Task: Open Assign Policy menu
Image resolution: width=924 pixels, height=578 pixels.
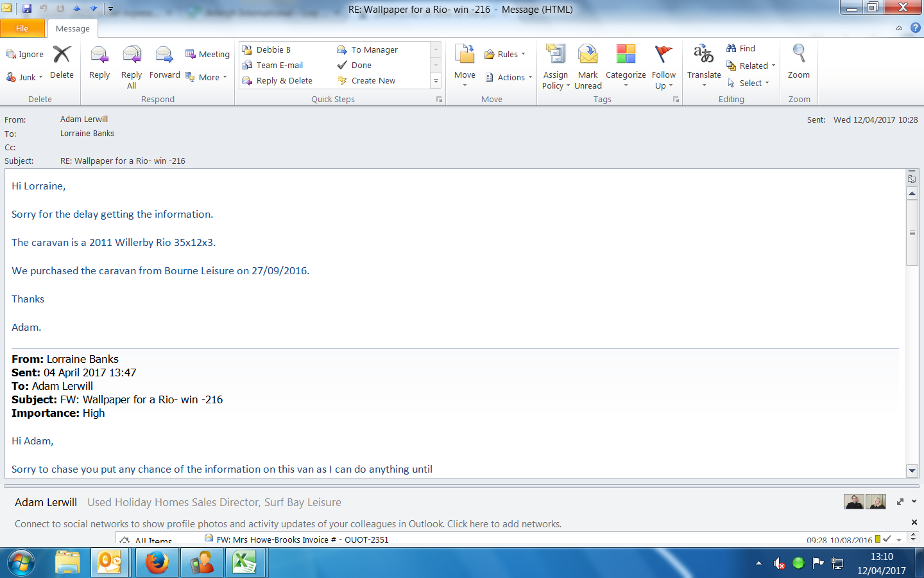Action: pos(556,67)
